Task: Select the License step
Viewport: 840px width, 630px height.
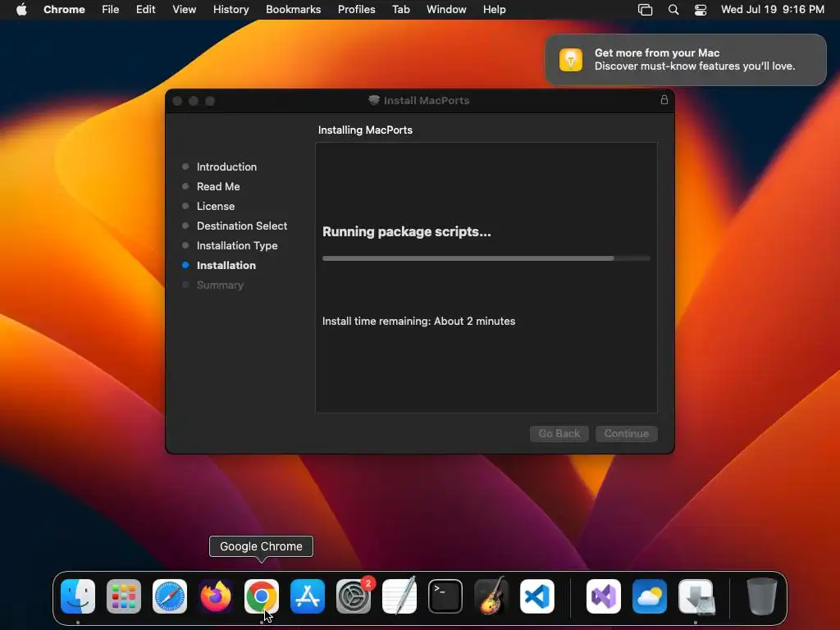Action: pyautogui.click(x=216, y=206)
